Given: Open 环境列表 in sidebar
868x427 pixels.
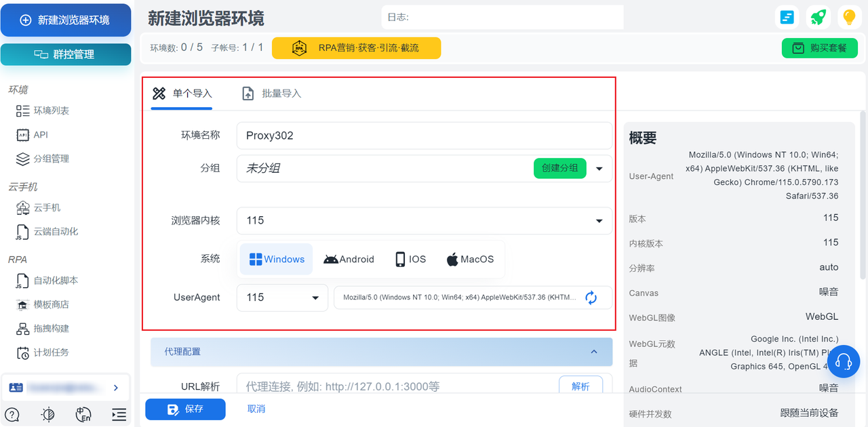Looking at the screenshot, I should (x=42, y=110).
